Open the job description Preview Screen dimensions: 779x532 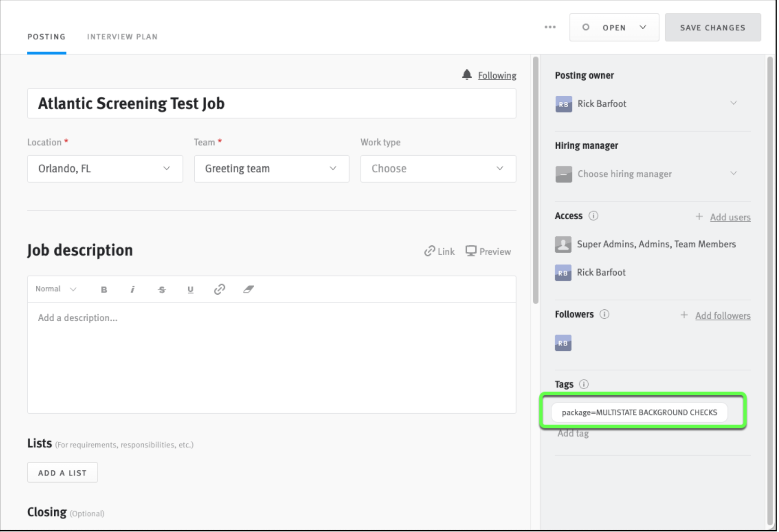[x=488, y=251]
